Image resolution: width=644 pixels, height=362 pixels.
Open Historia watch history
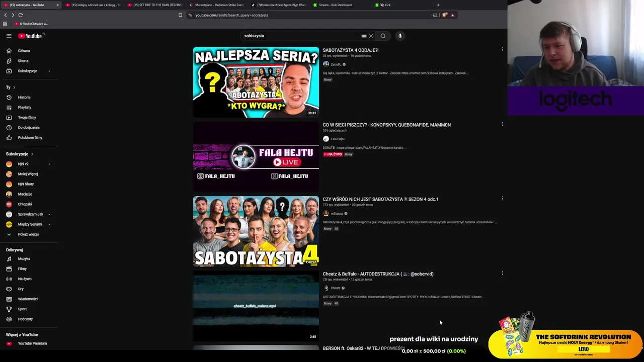(24, 97)
